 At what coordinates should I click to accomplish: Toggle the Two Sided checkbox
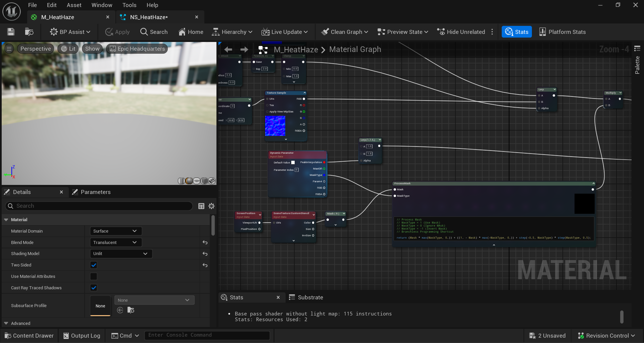pyautogui.click(x=93, y=265)
